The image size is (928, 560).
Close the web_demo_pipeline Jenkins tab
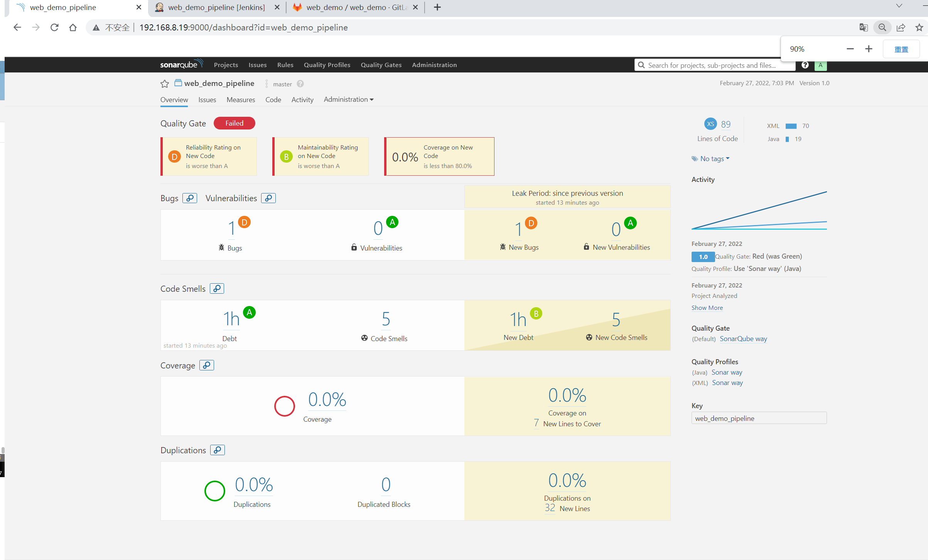(x=277, y=7)
